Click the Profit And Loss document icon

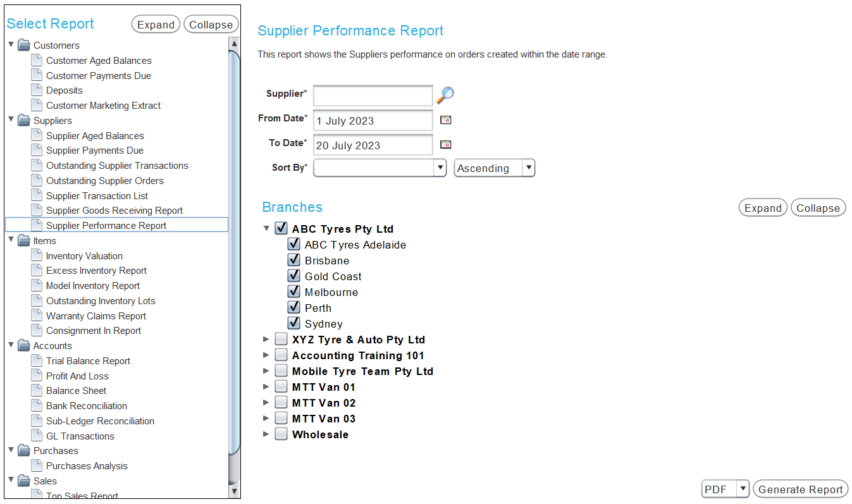[37, 376]
